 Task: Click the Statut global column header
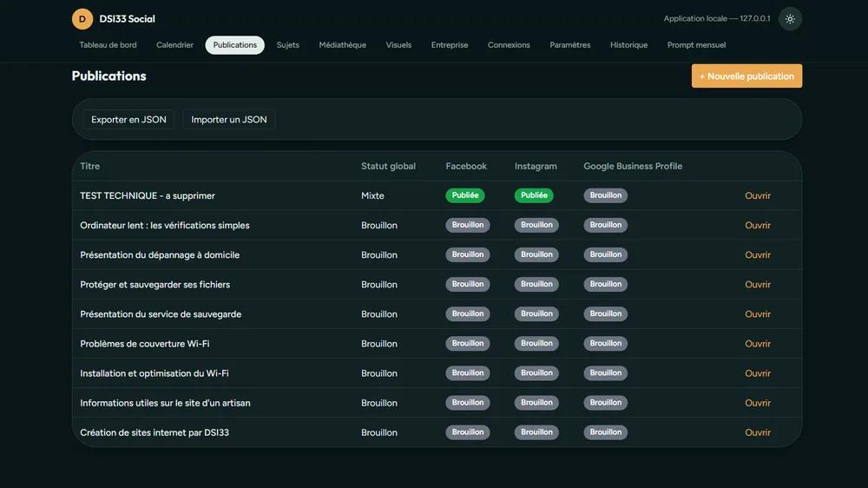(x=388, y=166)
